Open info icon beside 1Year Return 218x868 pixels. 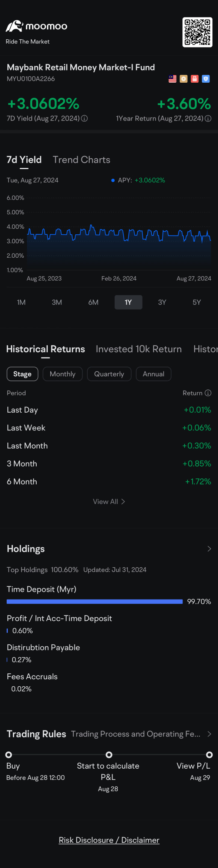coord(208,119)
